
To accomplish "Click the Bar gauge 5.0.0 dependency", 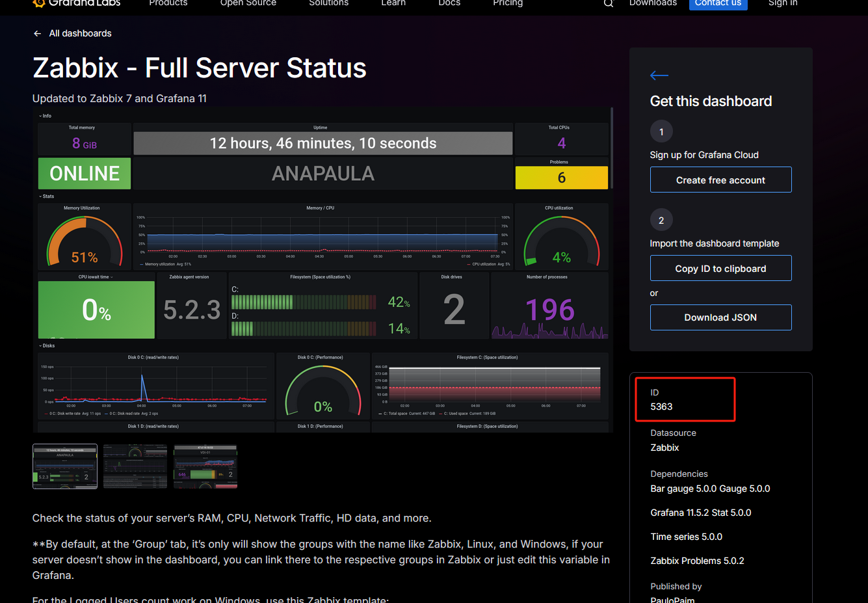I will 683,489.
